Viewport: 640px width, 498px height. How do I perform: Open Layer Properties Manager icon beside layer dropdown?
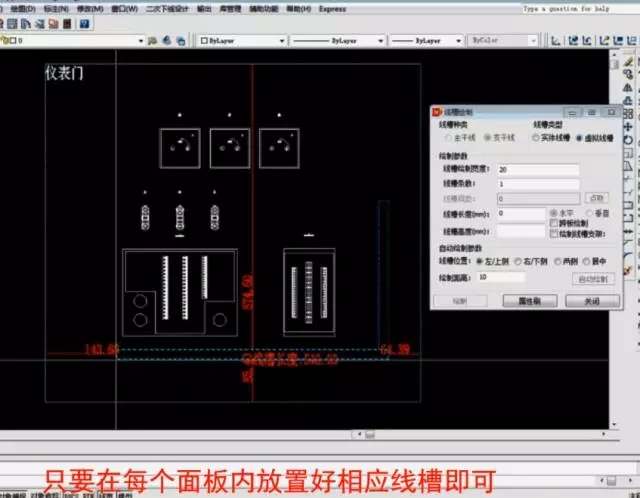153,40
